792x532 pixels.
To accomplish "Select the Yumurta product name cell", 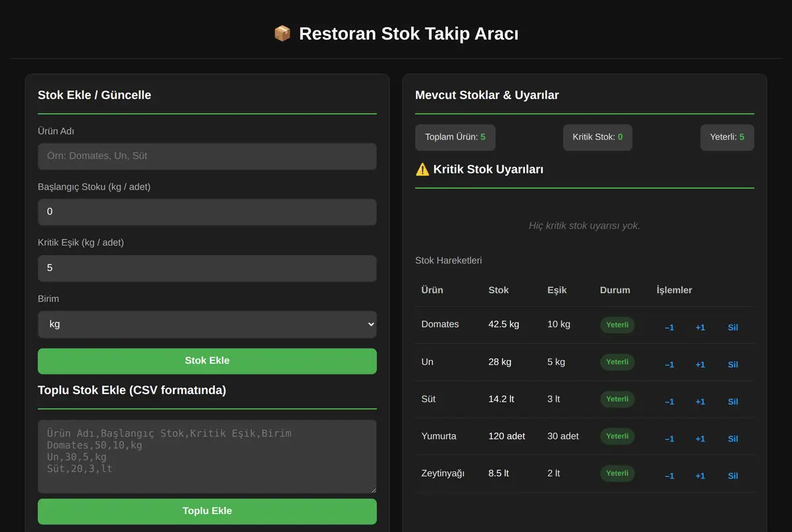I will point(439,436).
